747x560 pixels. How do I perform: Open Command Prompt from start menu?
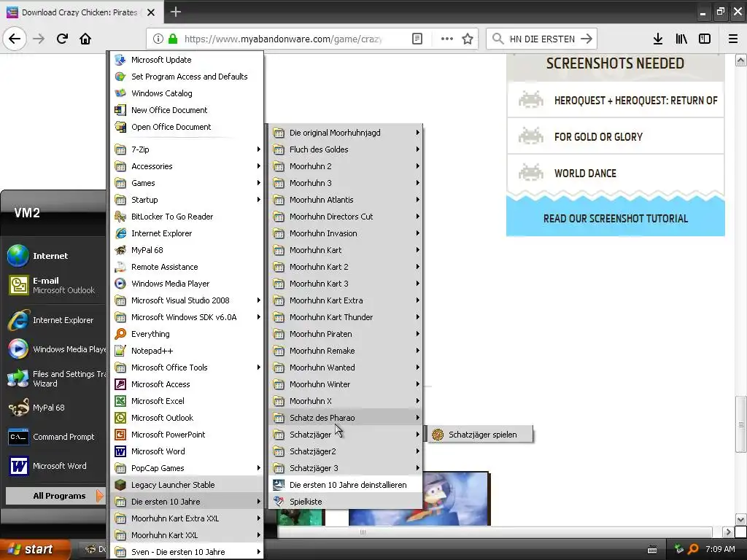coord(55,437)
